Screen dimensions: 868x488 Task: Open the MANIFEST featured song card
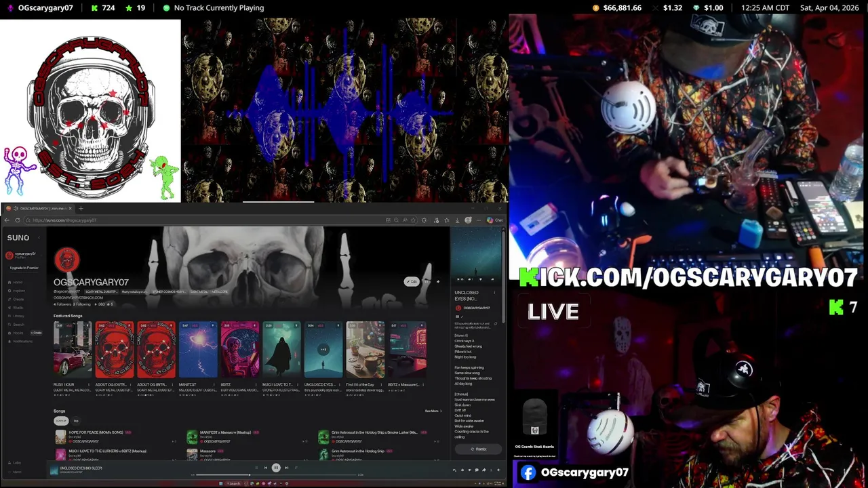coord(198,349)
